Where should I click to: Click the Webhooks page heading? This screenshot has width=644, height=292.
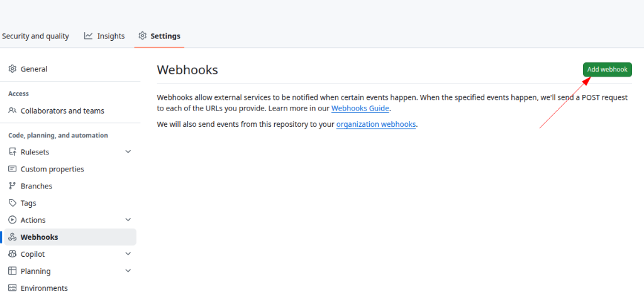point(187,70)
